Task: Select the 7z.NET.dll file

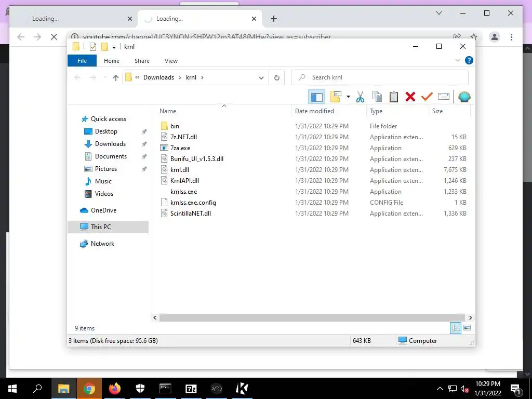Action: [183, 137]
